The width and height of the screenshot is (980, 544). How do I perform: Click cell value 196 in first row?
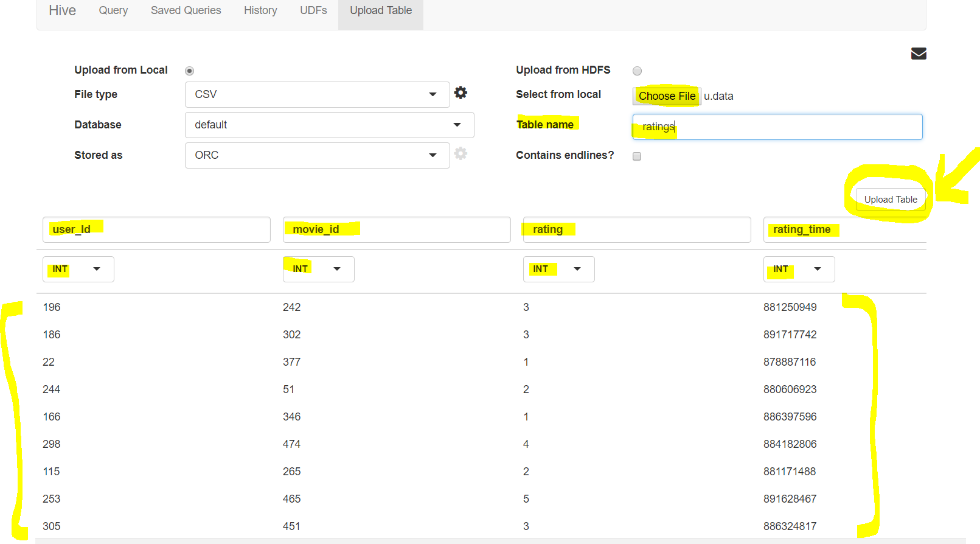pyautogui.click(x=52, y=307)
